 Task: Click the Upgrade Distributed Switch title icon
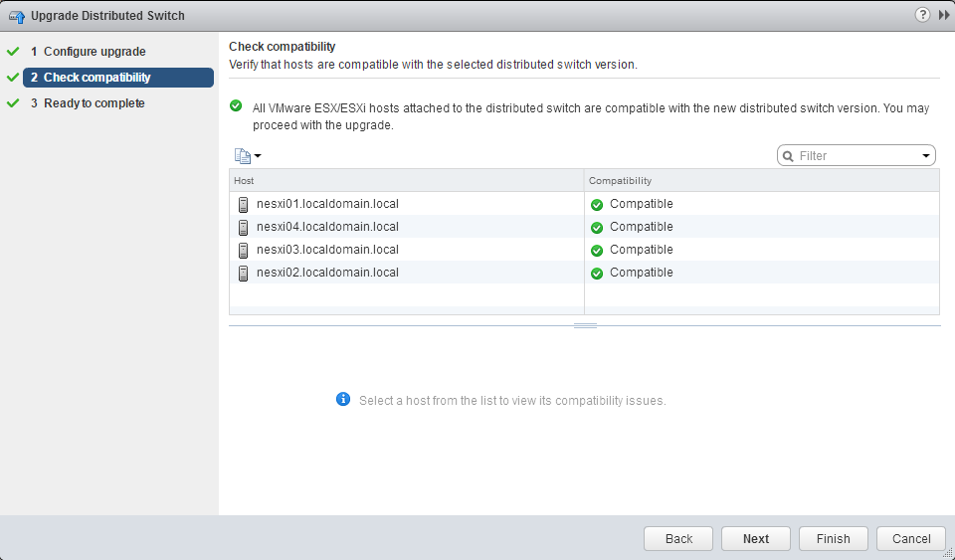click(17, 16)
